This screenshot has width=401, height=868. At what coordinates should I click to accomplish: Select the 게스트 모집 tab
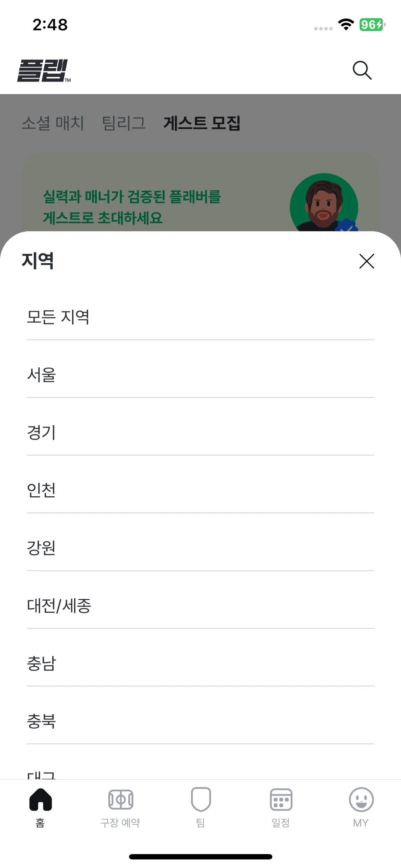pyautogui.click(x=202, y=123)
